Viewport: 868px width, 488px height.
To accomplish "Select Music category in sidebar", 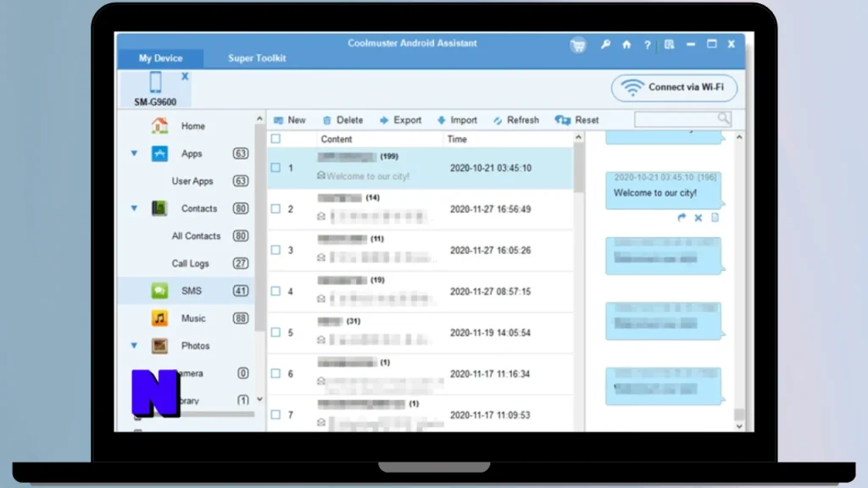I will [x=193, y=319].
